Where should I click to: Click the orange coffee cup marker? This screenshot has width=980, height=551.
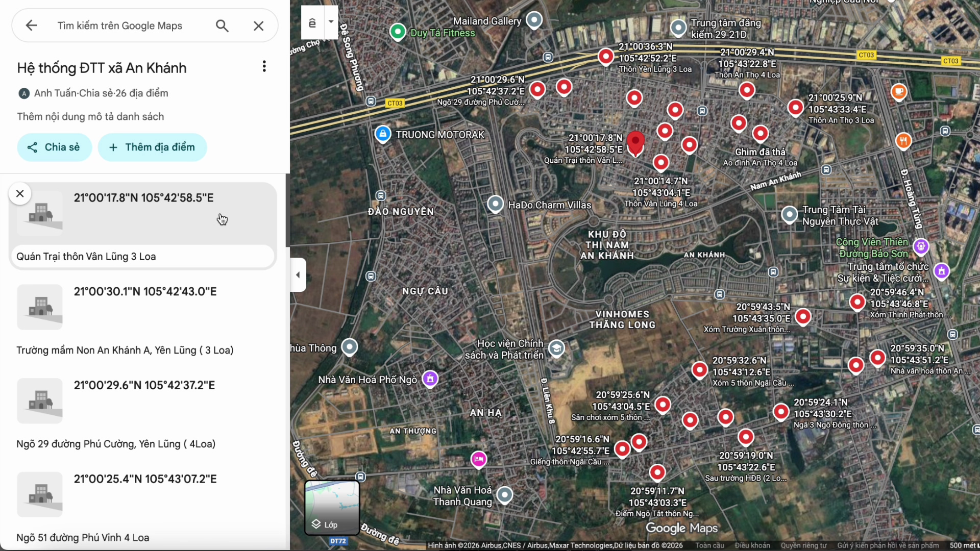pos(899,92)
